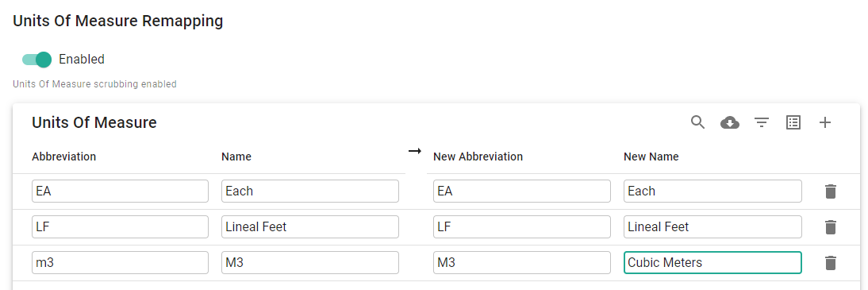868x290 pixels.
Task: Click the New Name field Cubic Meters
Action: click(x=712, y=262)
